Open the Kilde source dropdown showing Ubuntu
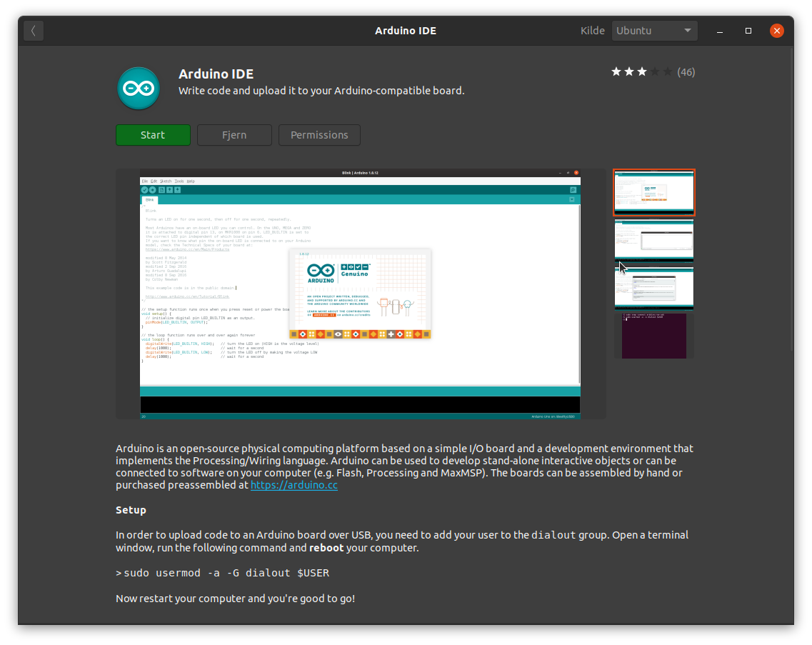The width and height of the screenshot is (812, 645). 654,31
